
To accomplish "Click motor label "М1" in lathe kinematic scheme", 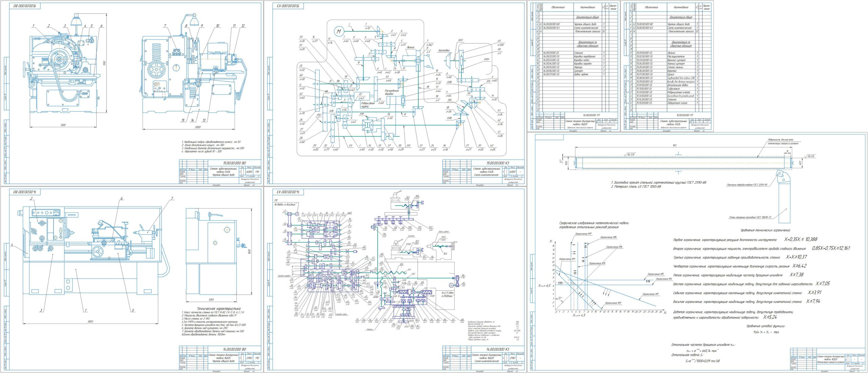I will pyautogui.click(x=276, y=200).
